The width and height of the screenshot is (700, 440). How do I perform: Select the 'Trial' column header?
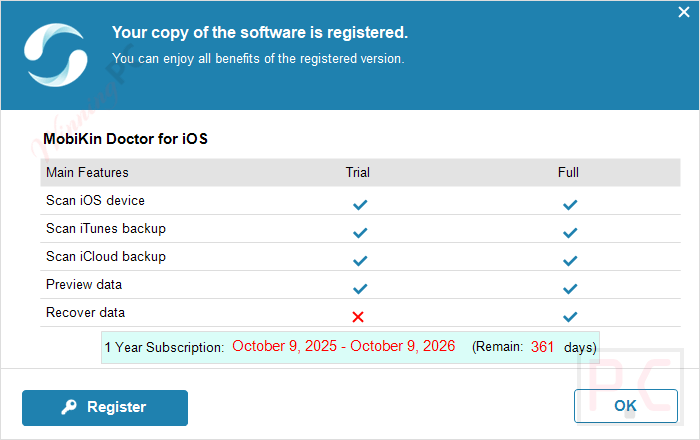tap(358, 172)
